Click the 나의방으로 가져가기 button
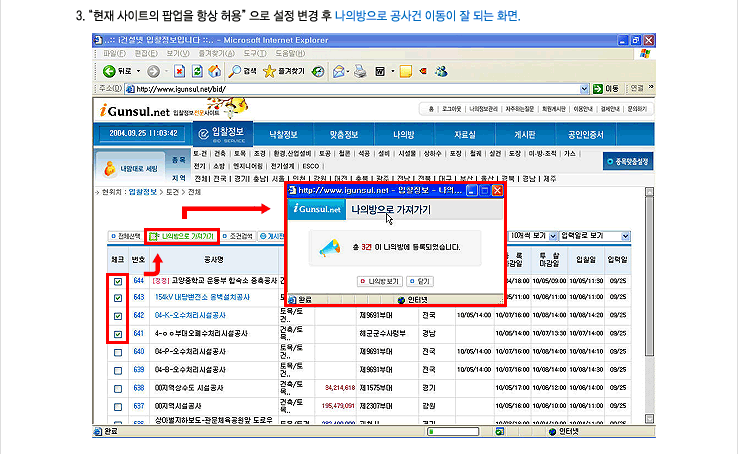This screenshot has height=454, width=738. tap(182, 236)
